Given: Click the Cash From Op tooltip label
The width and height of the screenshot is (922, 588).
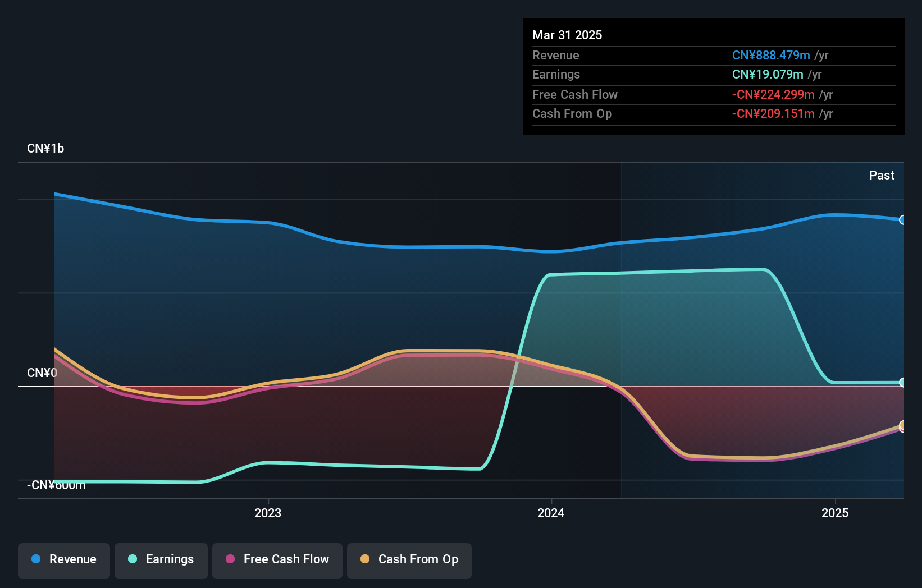Looking at the screenshot, I should click(x=572, y=113).
